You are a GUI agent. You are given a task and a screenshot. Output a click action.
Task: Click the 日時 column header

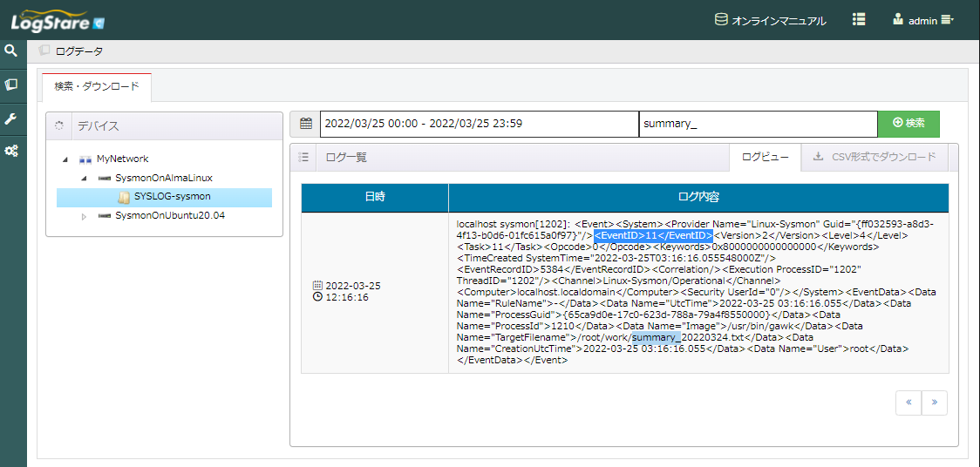375,198
